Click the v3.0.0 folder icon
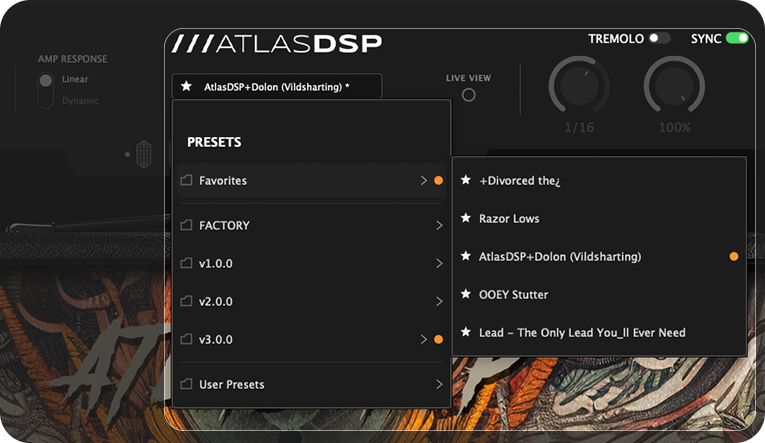The width and height of the screenshot is (765, 443). click(186, 339)
